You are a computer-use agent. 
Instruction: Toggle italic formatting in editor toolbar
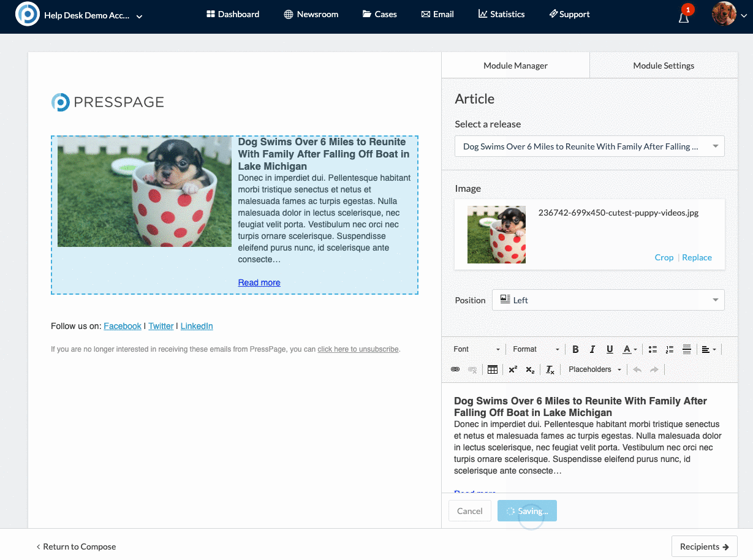tap(592, 349)
